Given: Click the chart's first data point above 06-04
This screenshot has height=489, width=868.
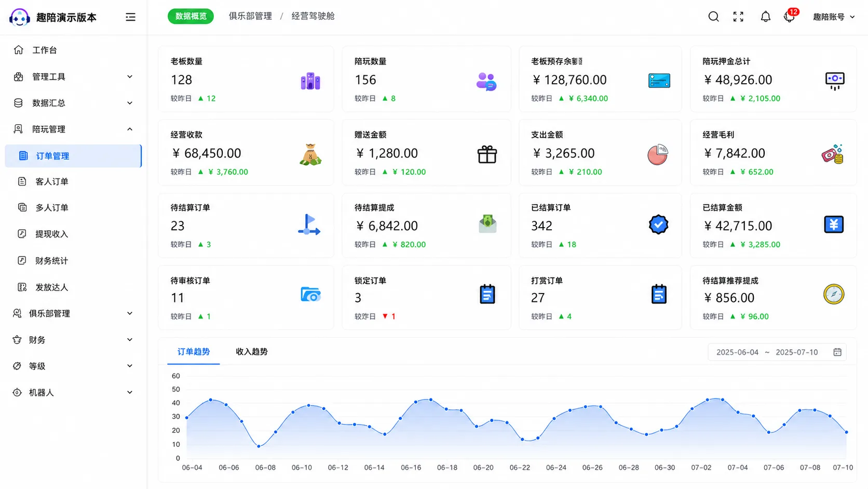Looking at the screenshot, I should [x=187, y=418].
